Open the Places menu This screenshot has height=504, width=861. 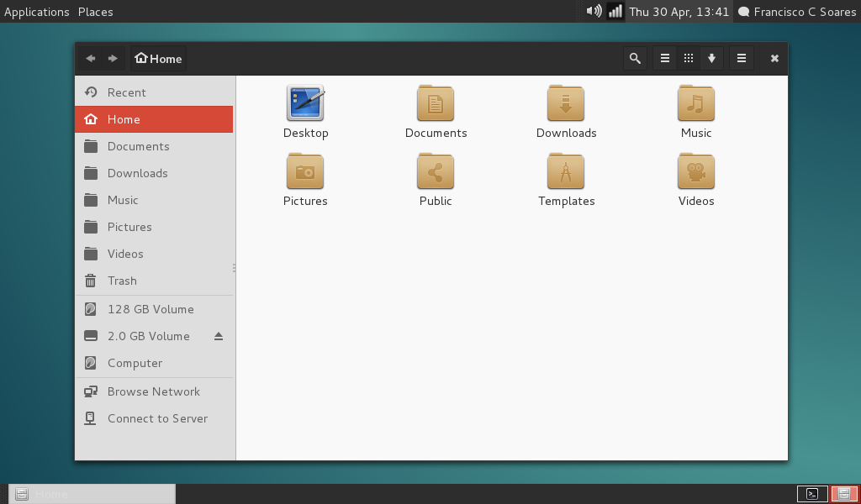click(x=96, y=12)
